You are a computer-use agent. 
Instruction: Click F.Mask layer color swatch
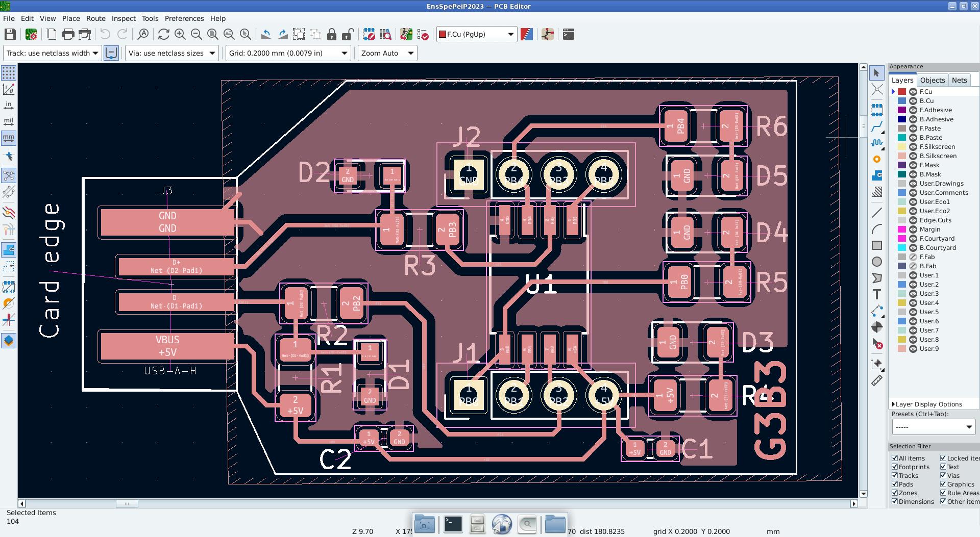(902, 165)
